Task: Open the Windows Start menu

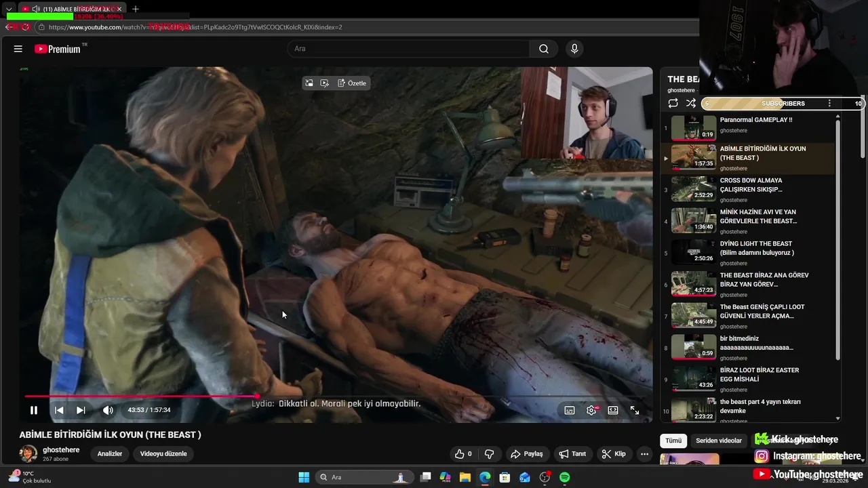Action: 304,477
